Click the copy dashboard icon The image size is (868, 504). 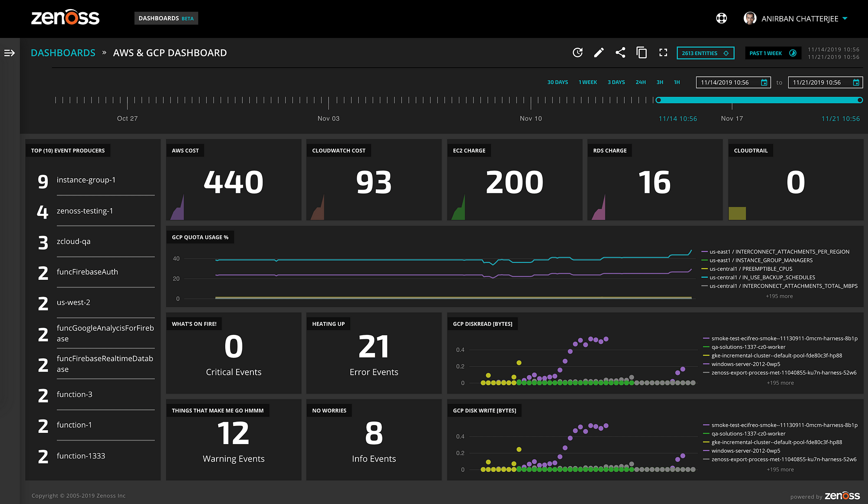(x=641, y=53)
